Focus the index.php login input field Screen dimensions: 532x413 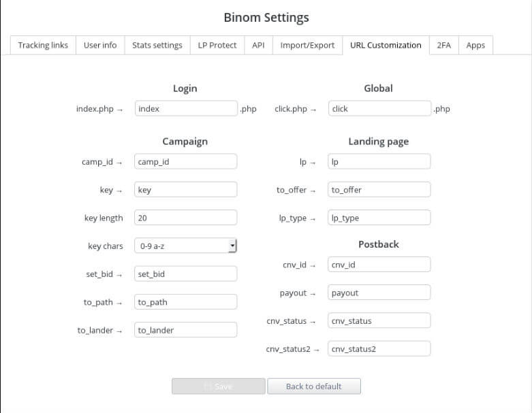pyautogui.click(x=186, y=108)
